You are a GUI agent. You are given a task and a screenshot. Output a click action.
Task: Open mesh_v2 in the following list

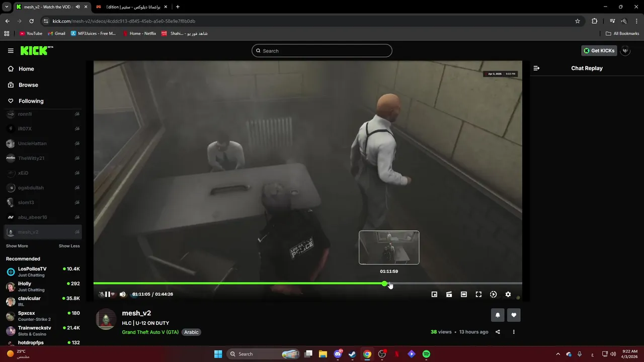coord(43,232)
